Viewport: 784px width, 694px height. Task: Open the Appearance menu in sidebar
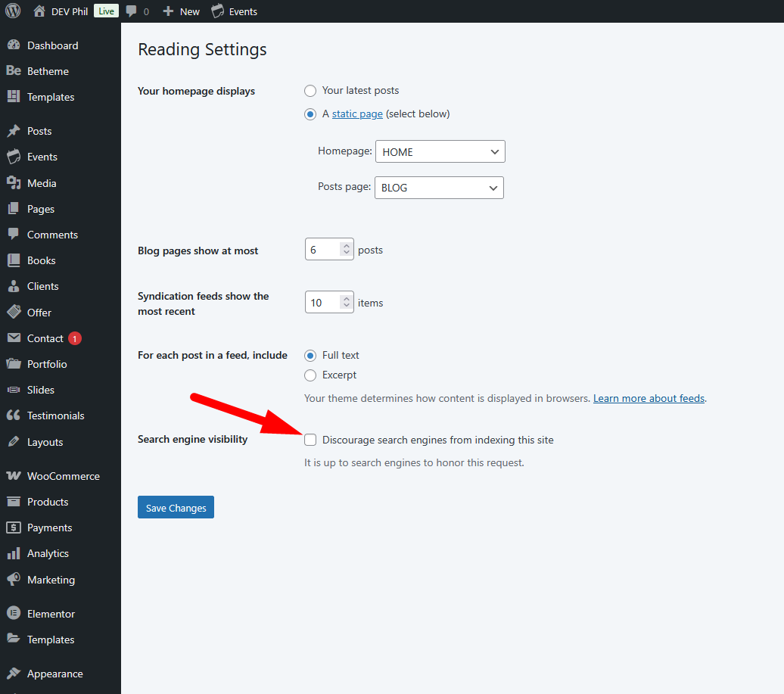pyautogui.click(x=54, y=674)
